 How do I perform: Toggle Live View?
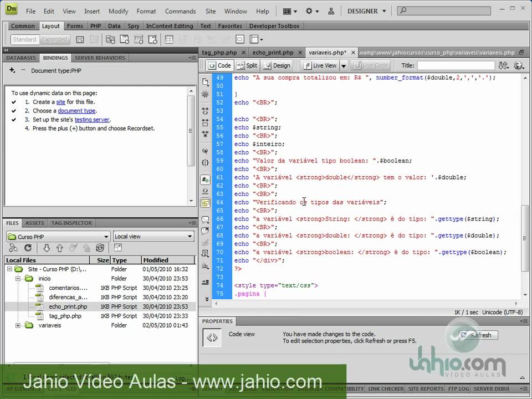pos(320,65)
